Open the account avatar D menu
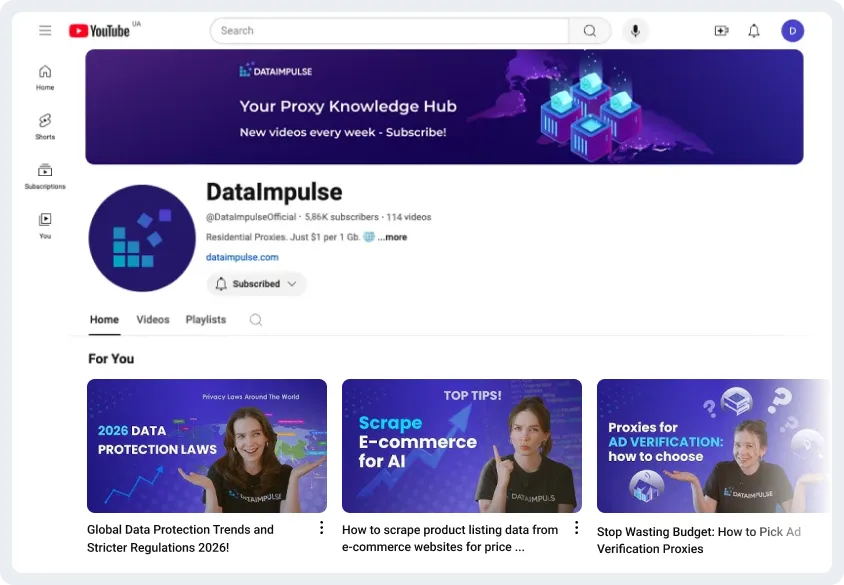The height and width of the screenshot is (585, 844). pyautogui.click(x=792, y=31)
